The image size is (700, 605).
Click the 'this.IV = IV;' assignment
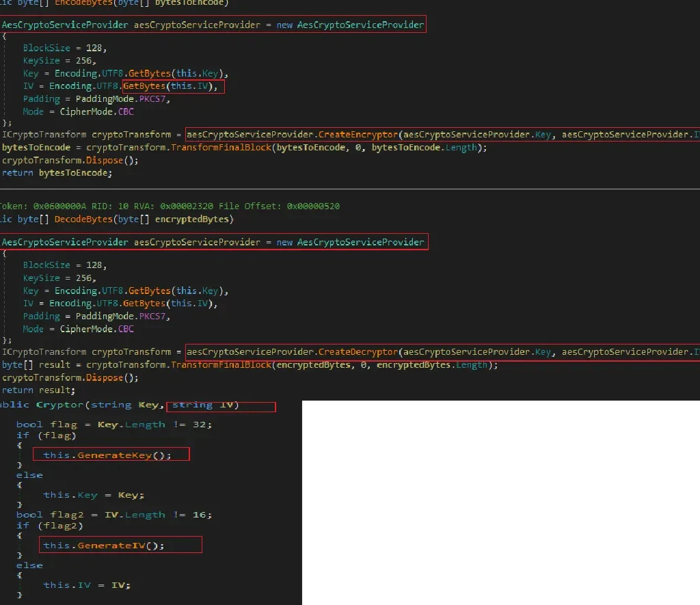click(87, 585)
